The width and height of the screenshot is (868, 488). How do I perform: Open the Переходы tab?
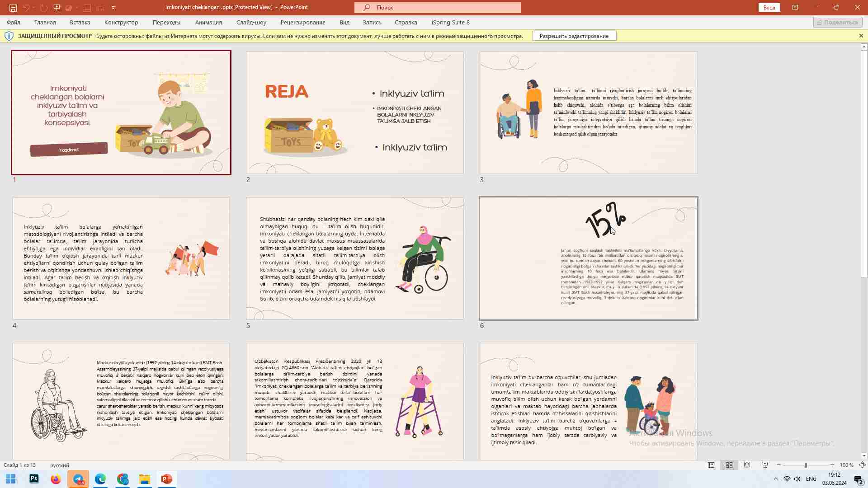(x=166, y=22)
